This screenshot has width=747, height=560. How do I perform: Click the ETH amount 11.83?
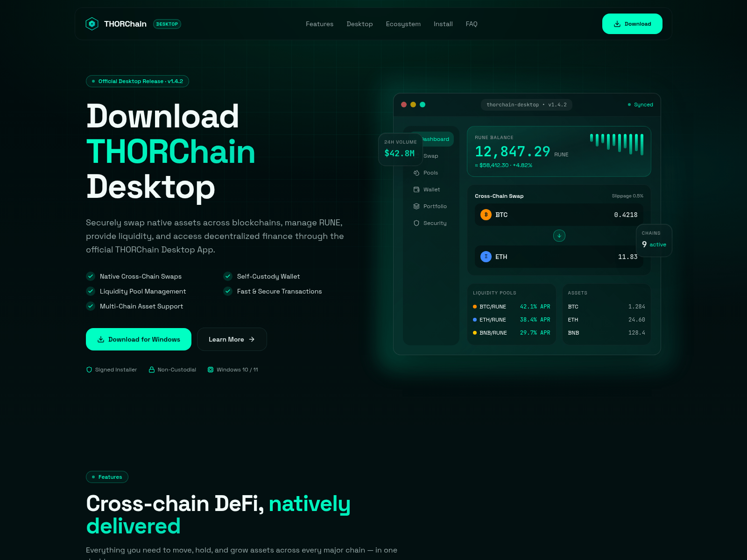(628, 257)
